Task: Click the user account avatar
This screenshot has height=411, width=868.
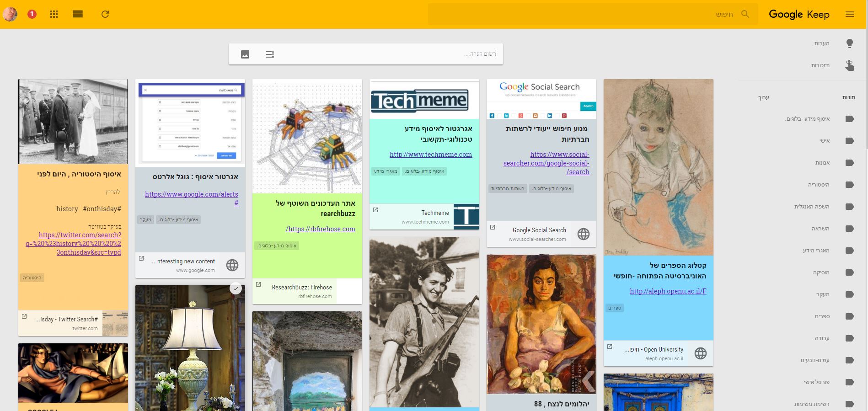Action: coord(10,14)
